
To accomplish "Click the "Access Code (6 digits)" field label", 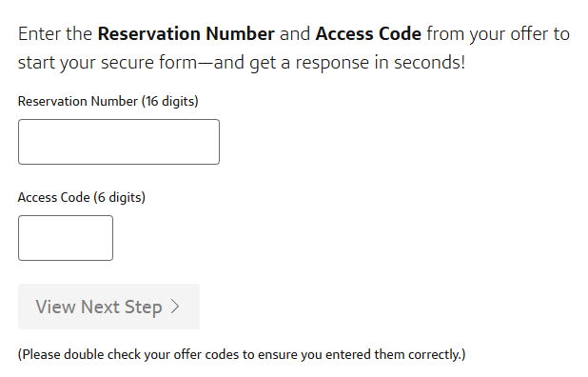I will (x=82, y=197).
